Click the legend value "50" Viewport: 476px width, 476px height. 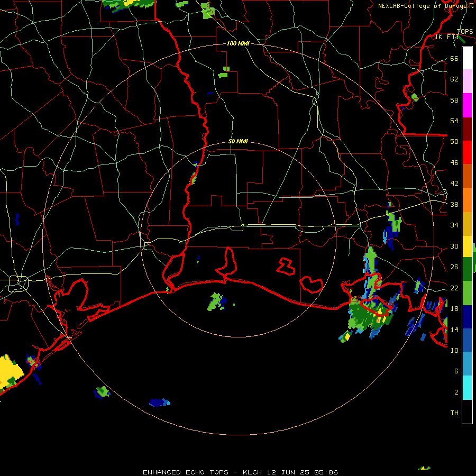(x=454, y=142)
